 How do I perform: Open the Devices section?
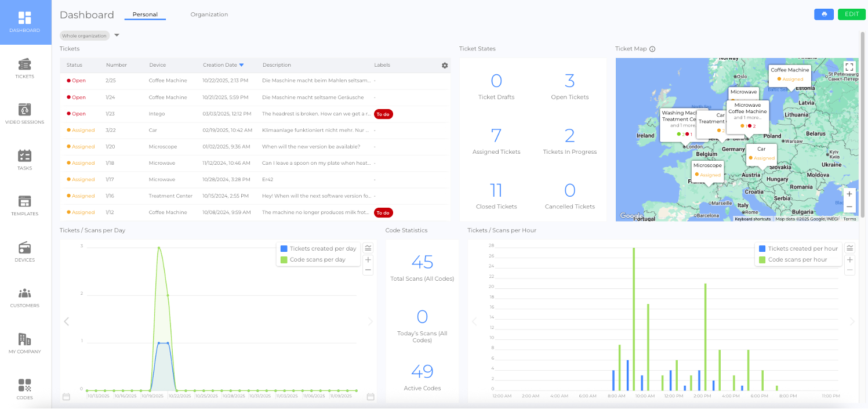click(x=24, y=252)
